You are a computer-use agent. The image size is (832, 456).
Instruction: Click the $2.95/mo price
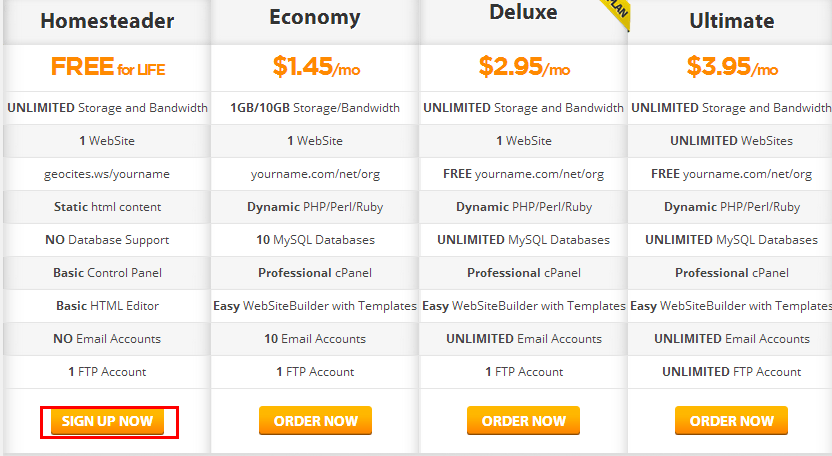coord(524,68)
